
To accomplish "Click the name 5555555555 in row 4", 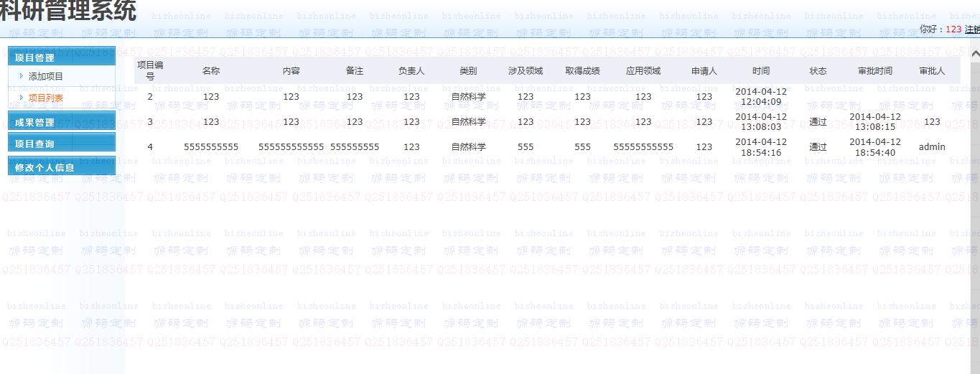I will (211, 146).
